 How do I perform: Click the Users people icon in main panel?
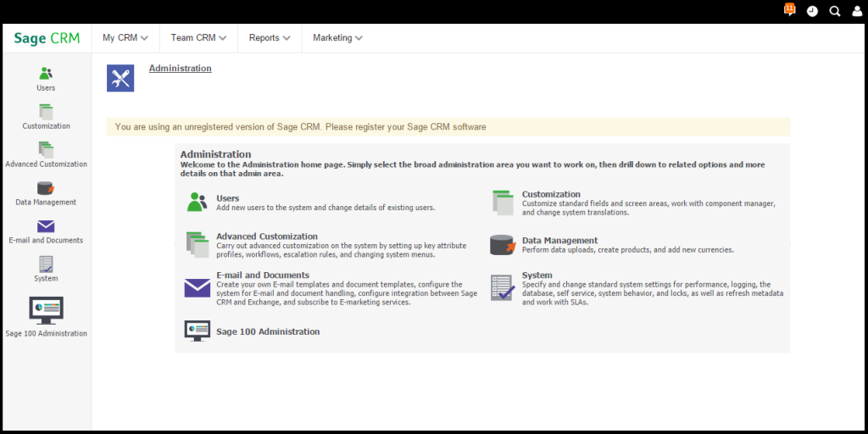click(x=197, y=202)
